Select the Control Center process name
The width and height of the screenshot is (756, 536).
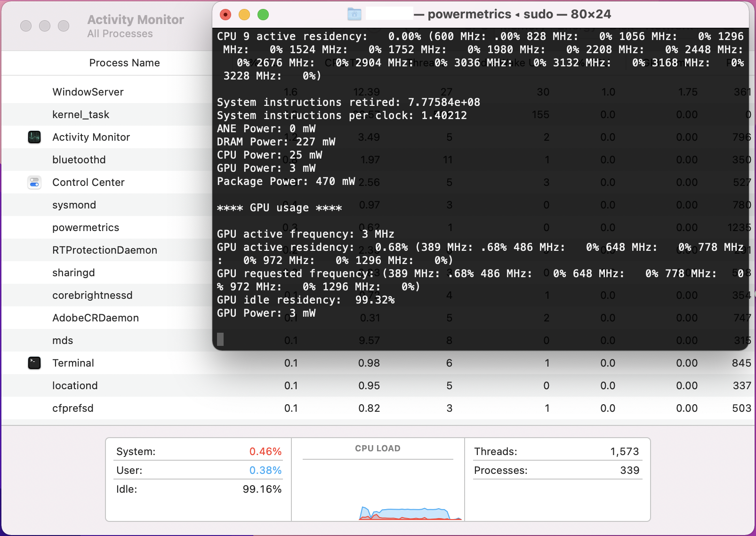click(88, 182)
